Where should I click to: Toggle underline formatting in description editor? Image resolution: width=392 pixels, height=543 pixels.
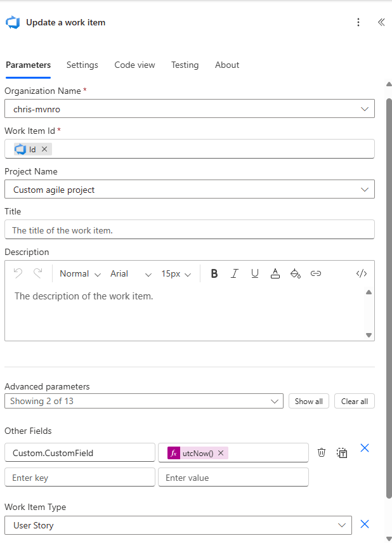pos(255,273)
